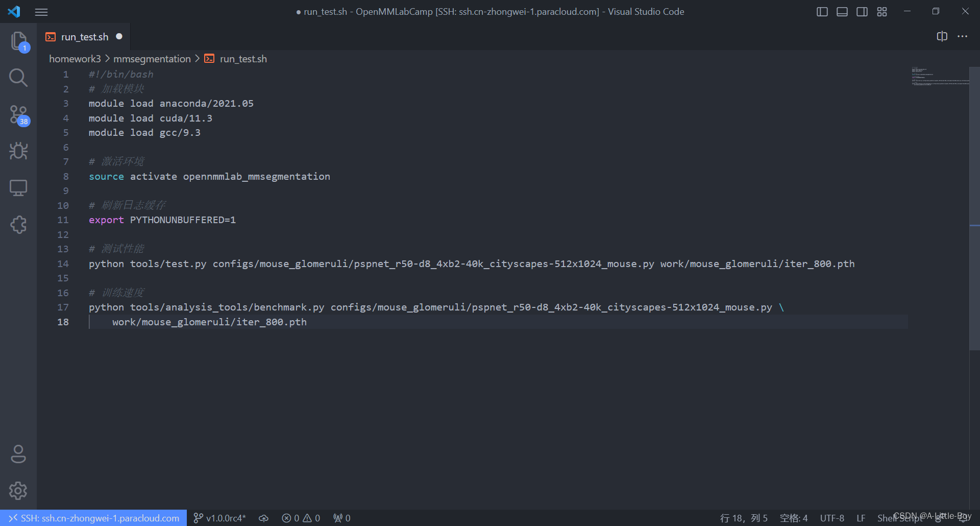This screenshot has height=526, width=980.
Task: Click line number 8 in the gutter
Action: click(66, 176)
